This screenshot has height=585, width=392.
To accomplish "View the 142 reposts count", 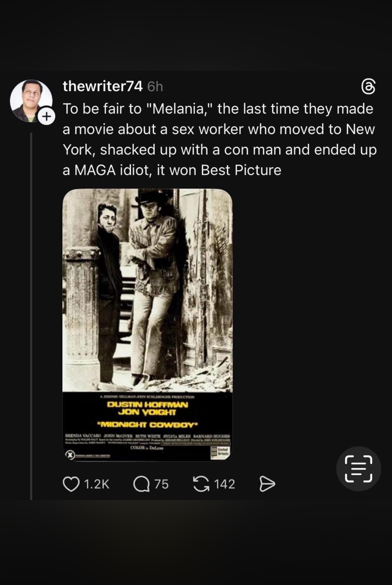I will pyautogui.click(x=224, y=484).
